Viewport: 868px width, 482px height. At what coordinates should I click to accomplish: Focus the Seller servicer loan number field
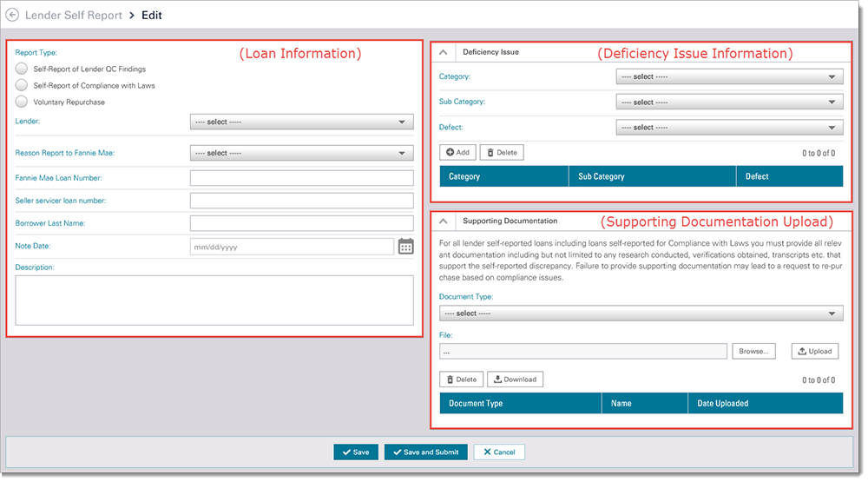click(302, 201)
